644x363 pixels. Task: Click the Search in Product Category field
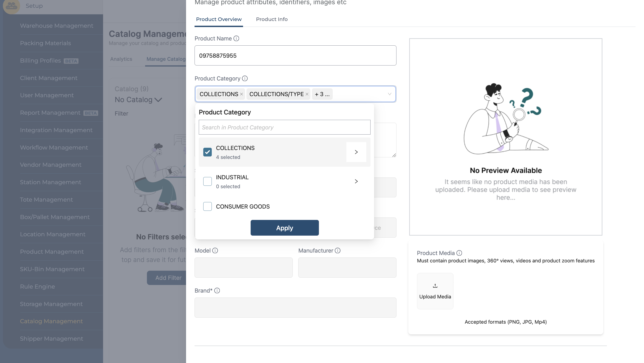[x=284, y=127]
